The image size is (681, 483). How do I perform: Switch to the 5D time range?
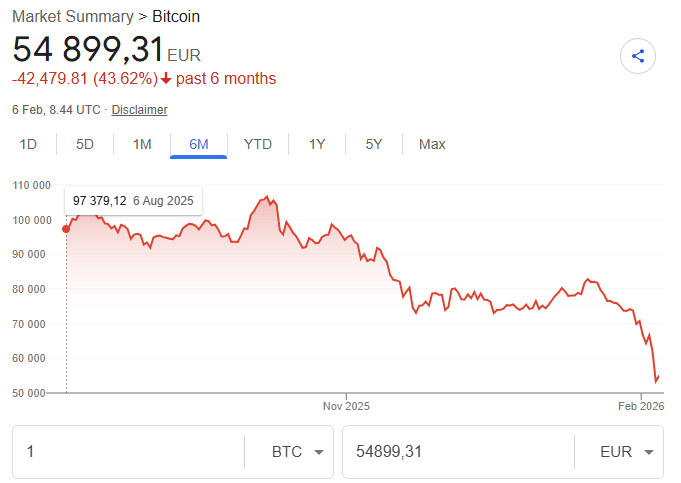pyautogui.click(x=85, y=144)
